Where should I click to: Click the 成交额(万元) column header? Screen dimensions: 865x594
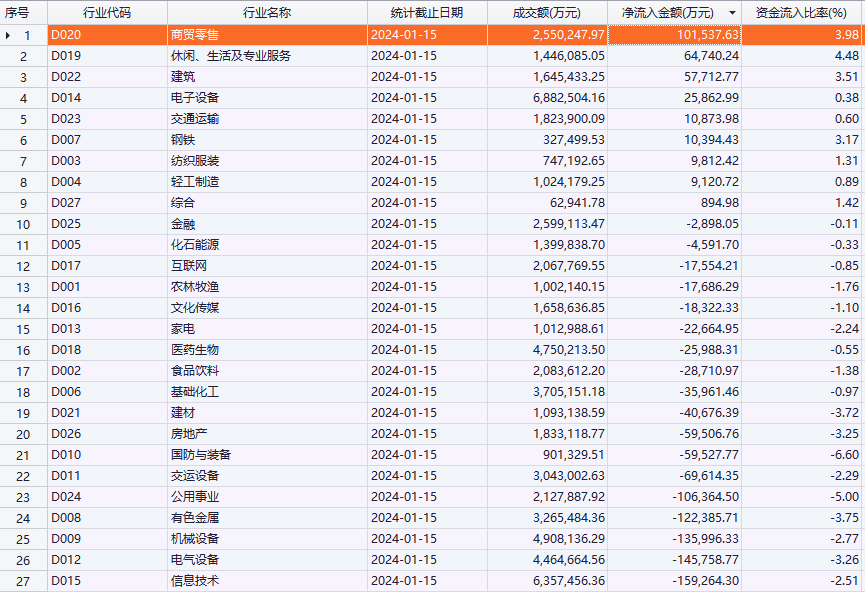tap(546, 13)
